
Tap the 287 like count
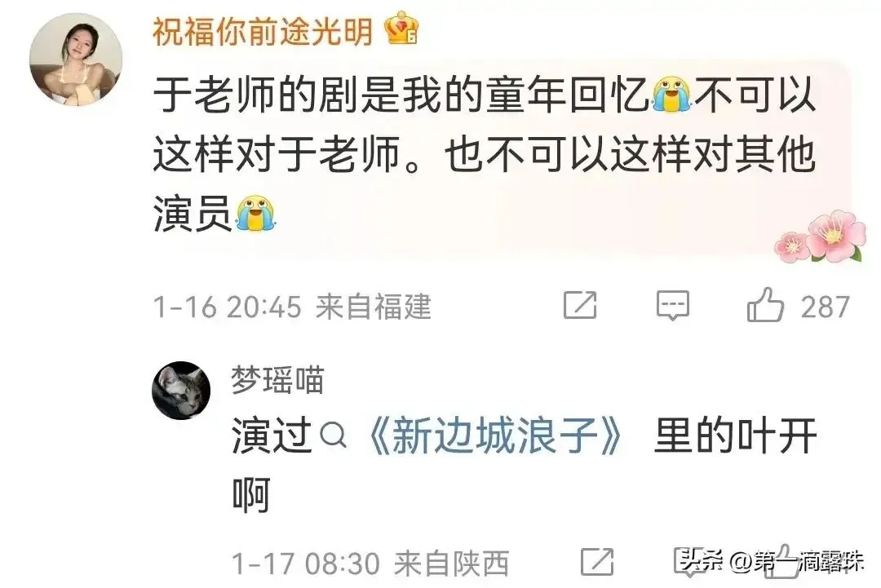coord(825,307)
